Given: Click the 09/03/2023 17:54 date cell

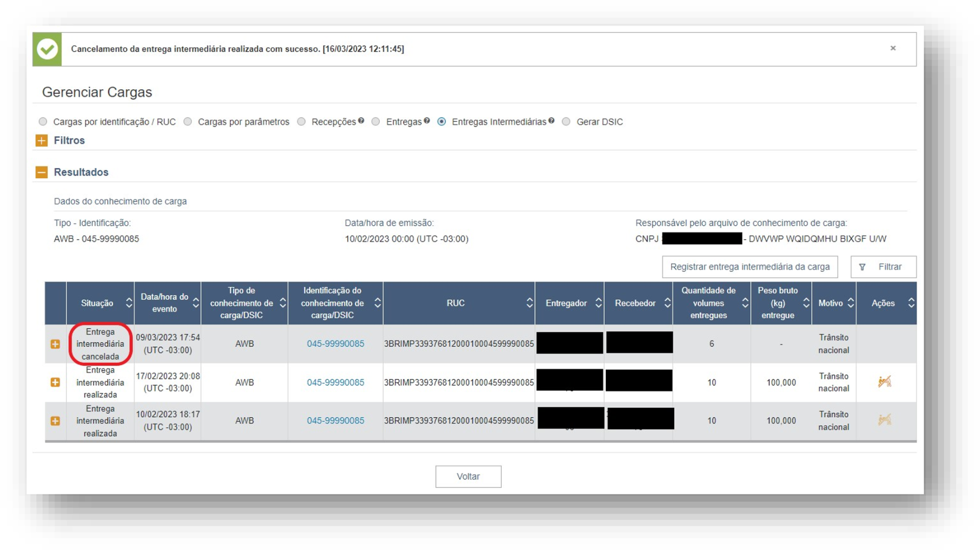Looking at the screenshot, I should coord(167,344).
